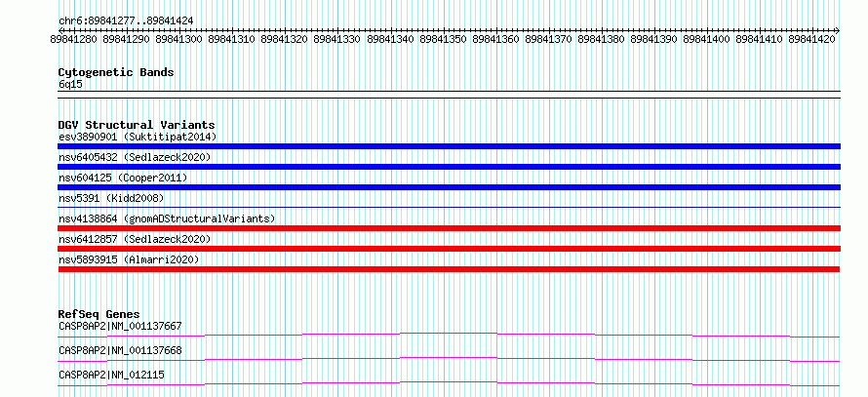868x397 pixels.
Task: Select ruler position 89841290
Action: click(x=126, y=39)
